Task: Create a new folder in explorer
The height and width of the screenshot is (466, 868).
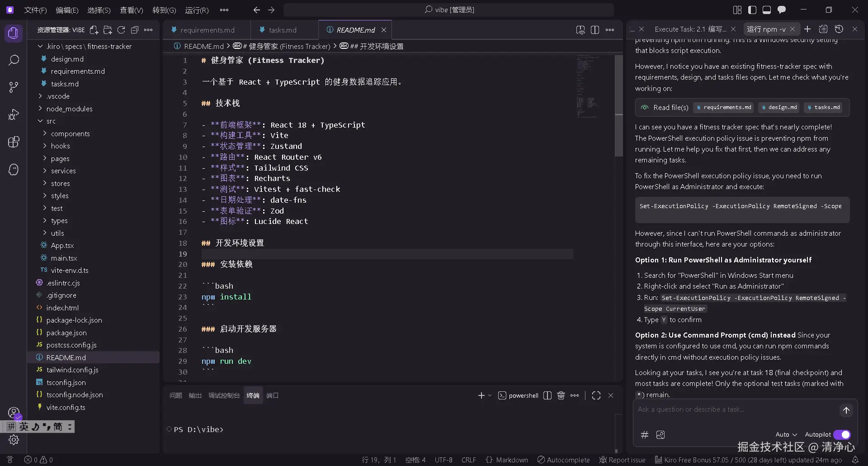Action: (108, 30)
